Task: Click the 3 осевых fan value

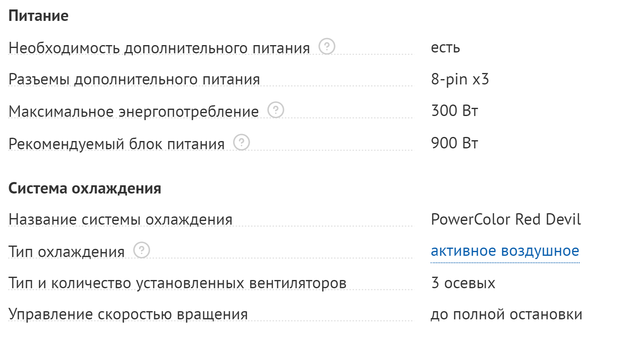Action: click(463, 283)
